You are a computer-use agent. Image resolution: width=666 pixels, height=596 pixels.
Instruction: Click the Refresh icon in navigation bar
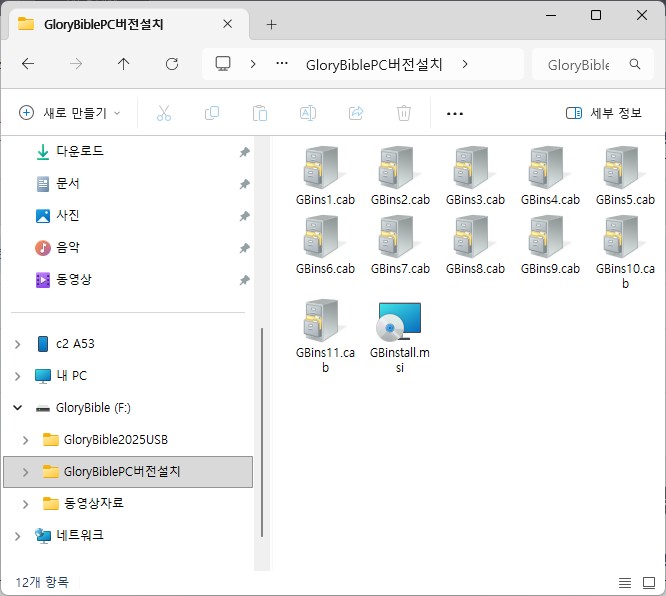[171, 63]
